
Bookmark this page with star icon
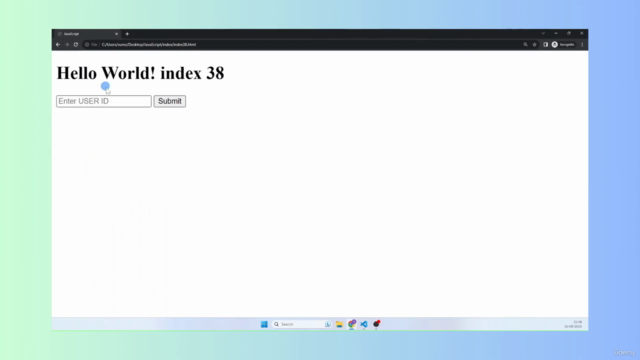coord(534,44)
